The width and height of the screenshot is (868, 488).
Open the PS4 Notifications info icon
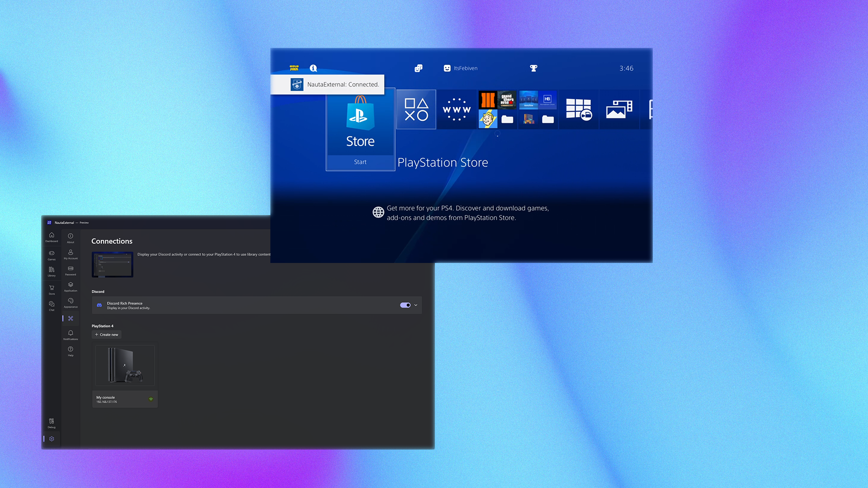pyautogui.click(x=313, y=68)
